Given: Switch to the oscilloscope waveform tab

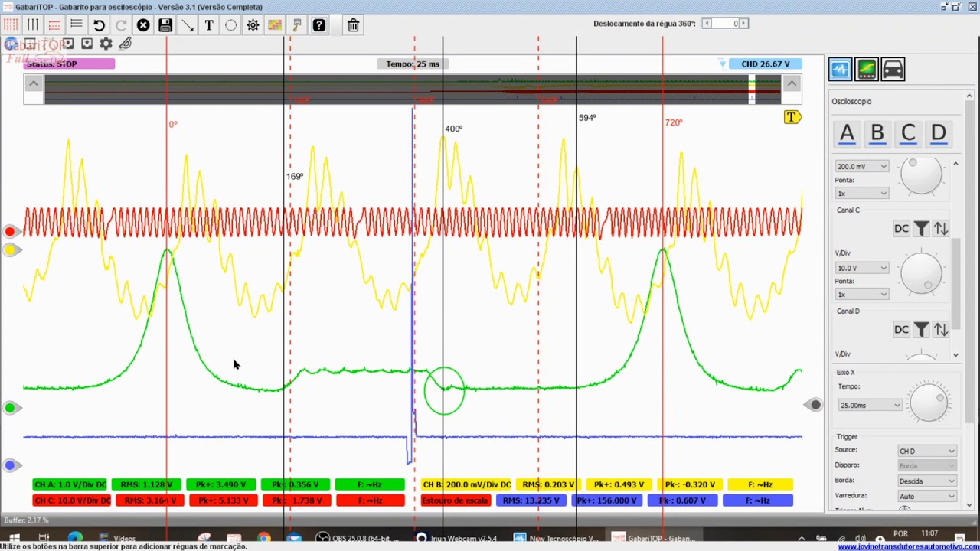Looking at the screenshot, I should click(x=841, y=70).
